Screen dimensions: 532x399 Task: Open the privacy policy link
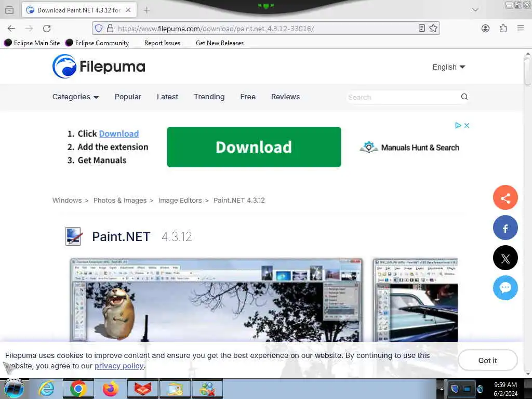click(x=119, y=366)
